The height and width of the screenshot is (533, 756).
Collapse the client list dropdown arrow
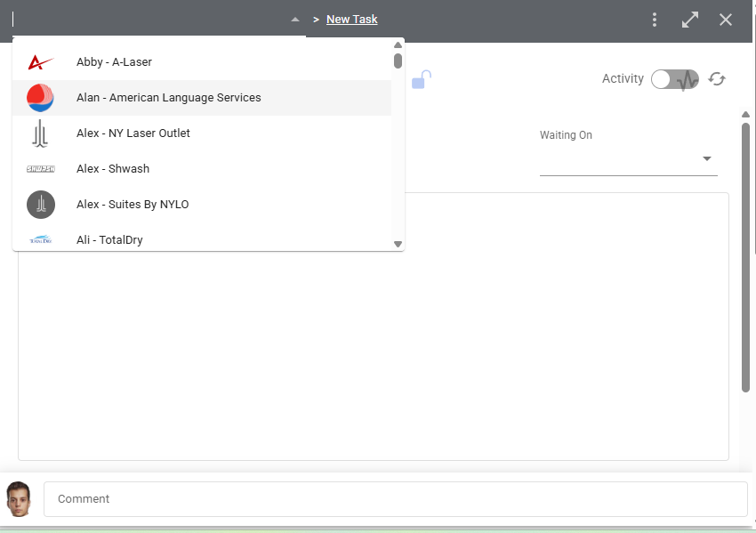295,20
